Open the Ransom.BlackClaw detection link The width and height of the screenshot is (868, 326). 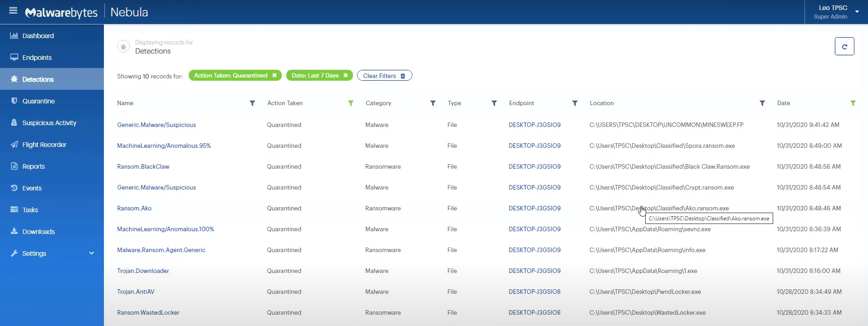pyautogui.click(x=143, y=167)
